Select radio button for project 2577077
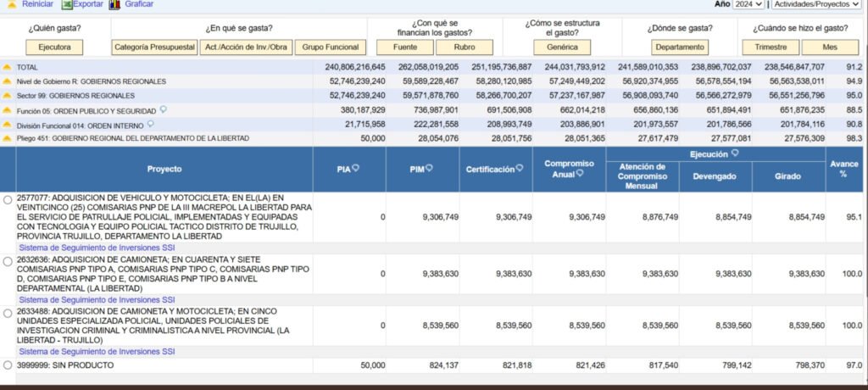The width and height of the screenshot is (868, 390). click(x=8, y=200)
